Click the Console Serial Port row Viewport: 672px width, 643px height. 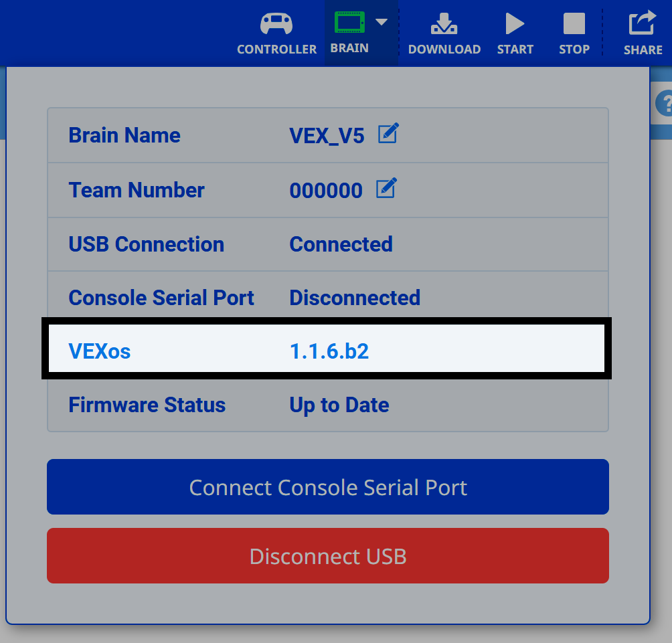click(327, 297)
